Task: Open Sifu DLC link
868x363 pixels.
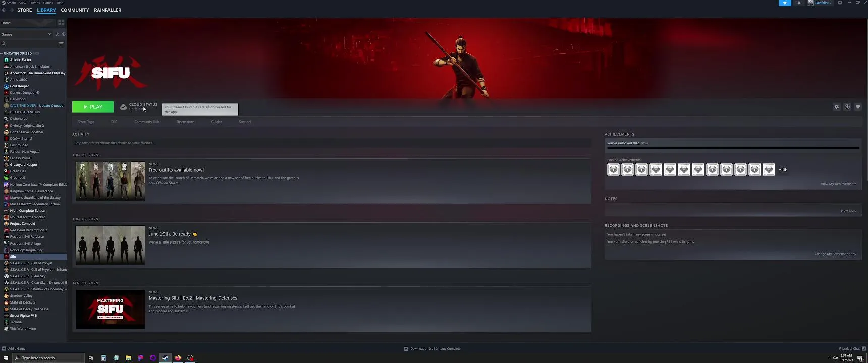Action: pyautogui.click(x=114, y=122)
